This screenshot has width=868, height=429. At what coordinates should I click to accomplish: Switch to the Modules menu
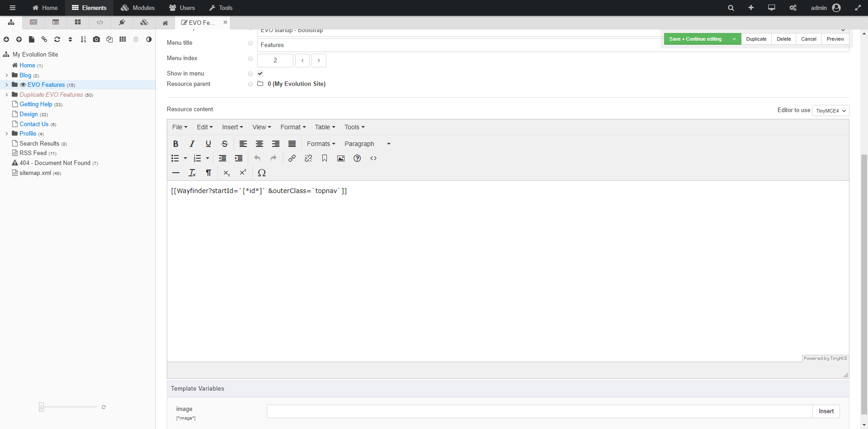(138, 8)
